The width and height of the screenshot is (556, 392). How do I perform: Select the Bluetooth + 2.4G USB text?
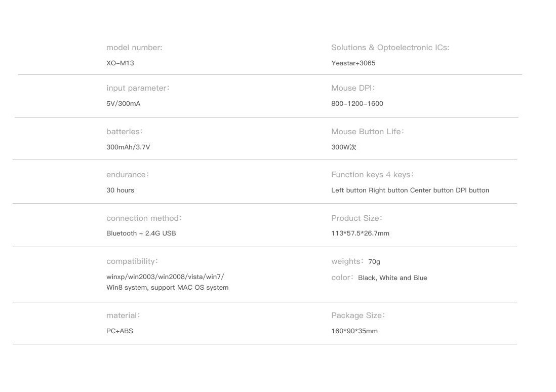point(141,233)
